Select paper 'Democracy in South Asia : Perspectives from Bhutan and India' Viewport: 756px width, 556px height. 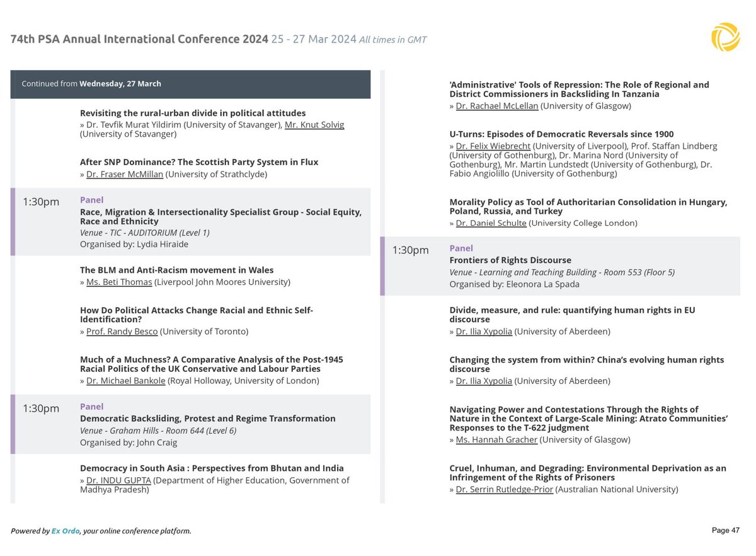[x=212, y=468]
